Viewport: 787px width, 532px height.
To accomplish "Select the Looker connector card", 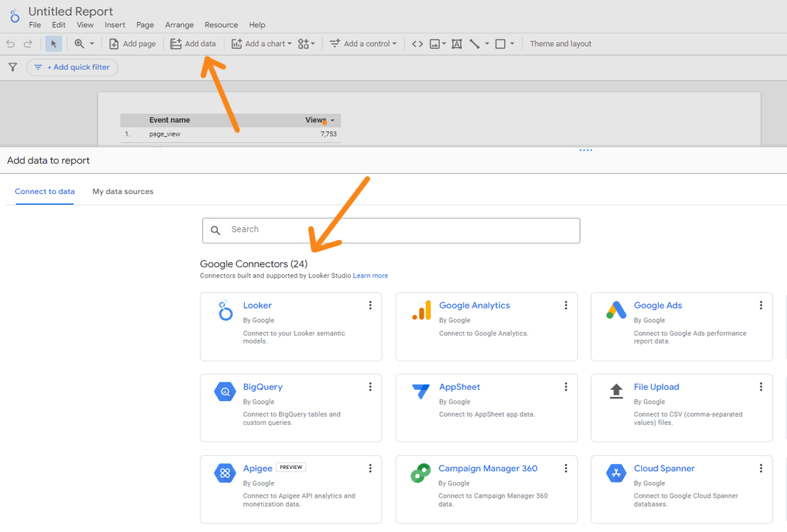I will tap(291, 327).
